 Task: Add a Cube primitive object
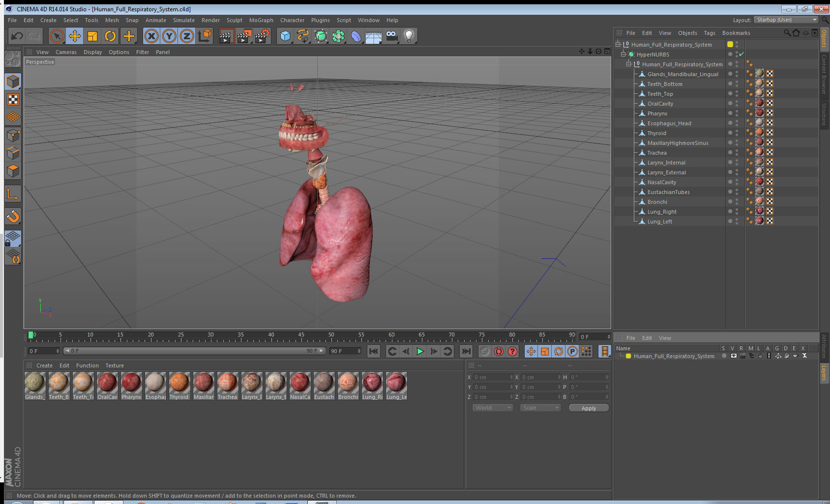pos(285,36)
